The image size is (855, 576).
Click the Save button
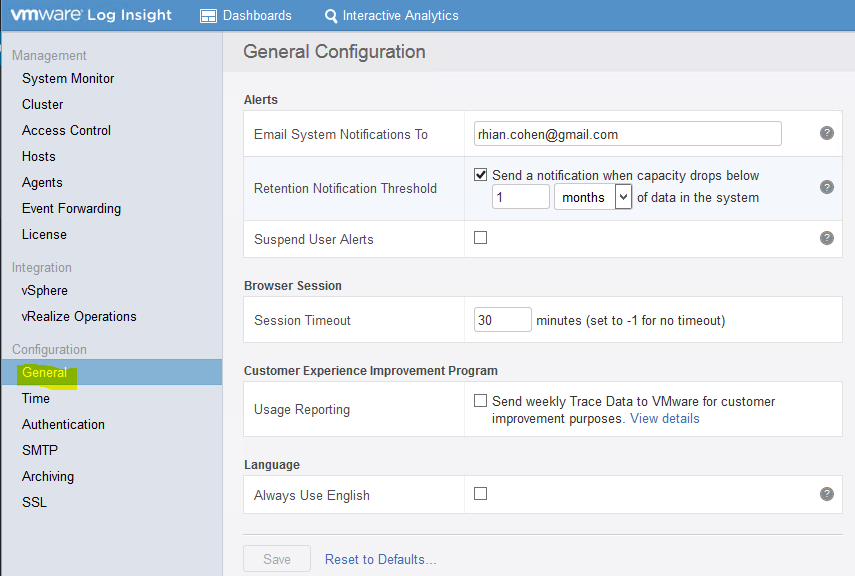click(277, 559)
